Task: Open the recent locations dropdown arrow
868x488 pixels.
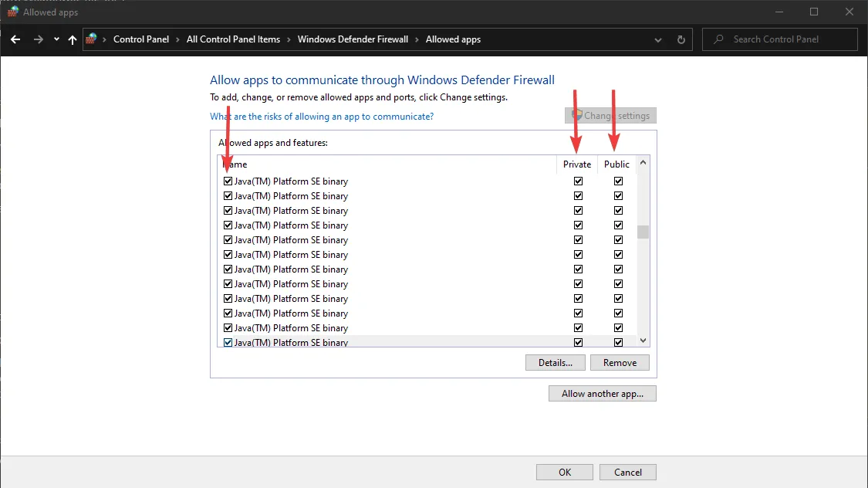Action: click(x=56, y=39)
